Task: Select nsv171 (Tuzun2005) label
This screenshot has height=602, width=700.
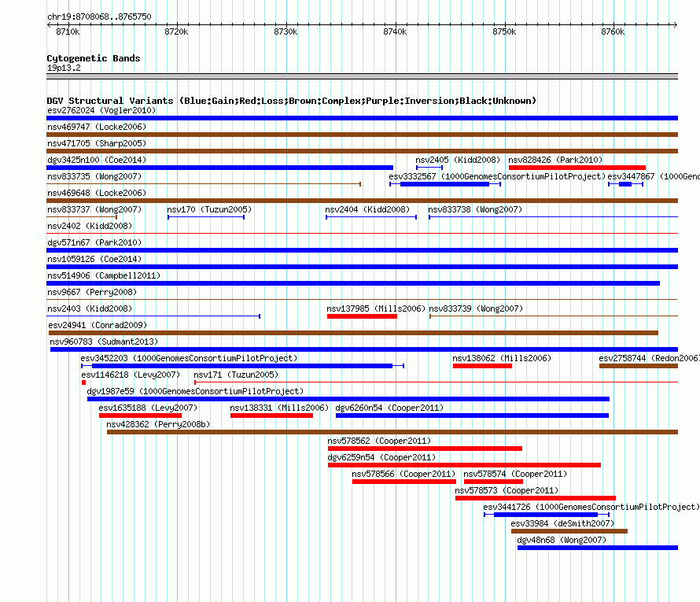Action: tap(236, 375)
